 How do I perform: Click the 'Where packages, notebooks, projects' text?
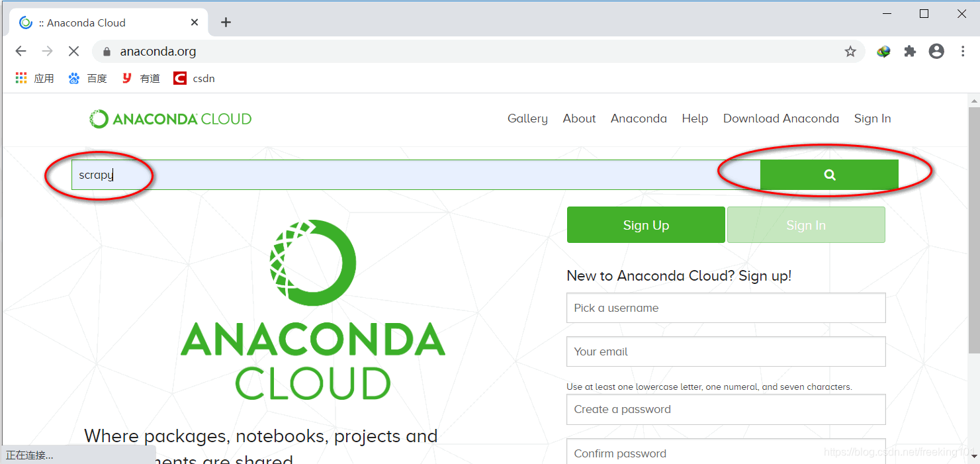pyautogui.click(x=261, y=436)
